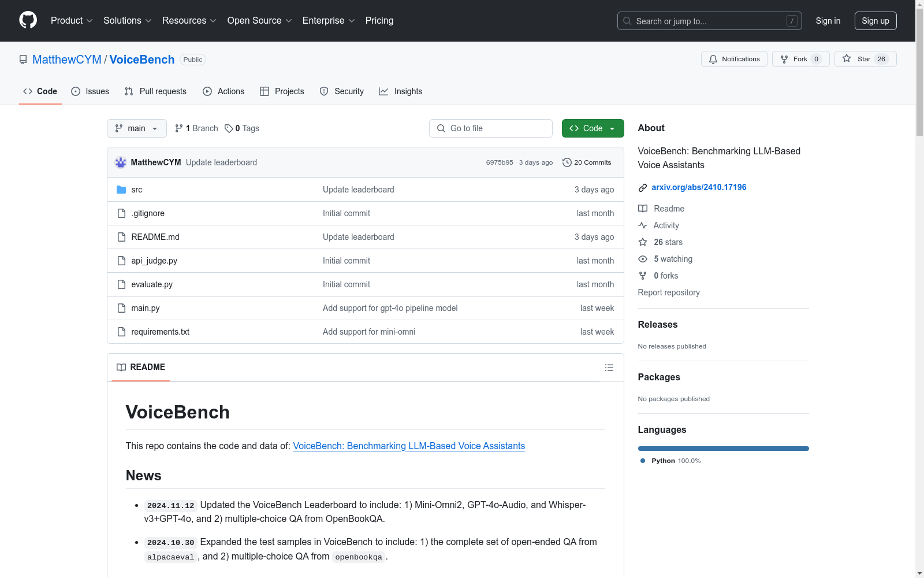
Task: Switch to the Projects tab
Action: [x=282, y=91]
